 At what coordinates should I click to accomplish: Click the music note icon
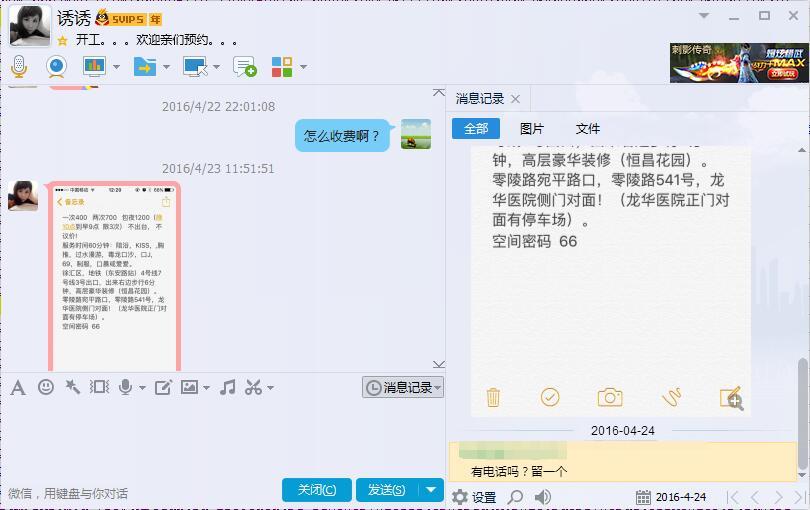click(x=227, y=387)
